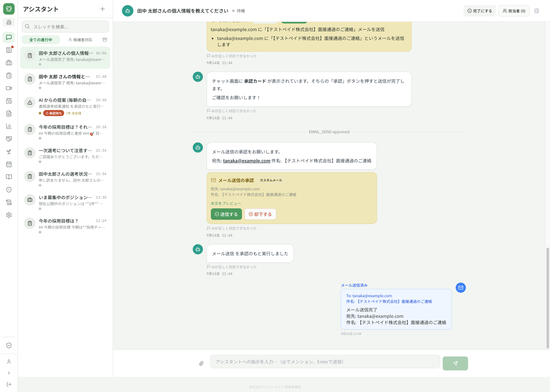The image size is (550, 392).
Task: Open thread 田中 太郎 さんの情報と at 11:48
Action: [x=65, y=81]
